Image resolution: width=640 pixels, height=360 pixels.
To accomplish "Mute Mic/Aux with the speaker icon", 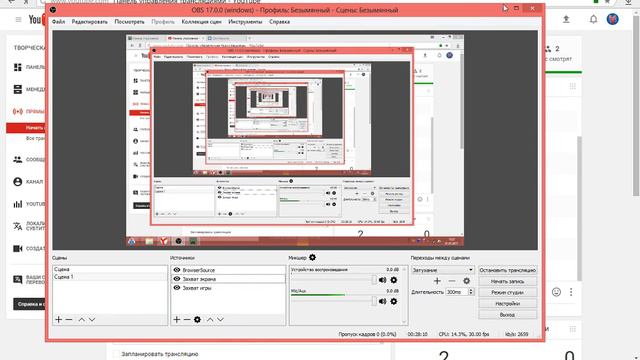I will 382,301.
